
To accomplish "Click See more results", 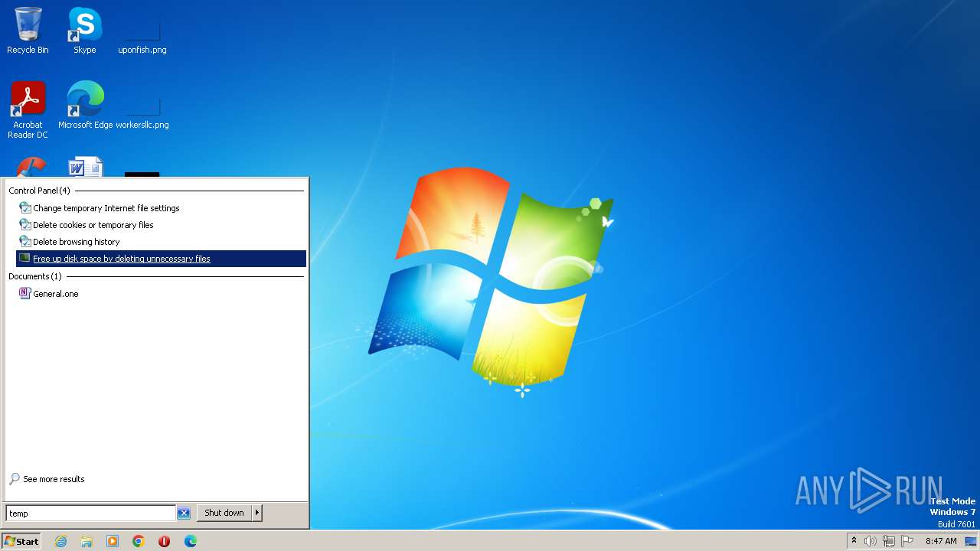I will click(x=54, y=479).
